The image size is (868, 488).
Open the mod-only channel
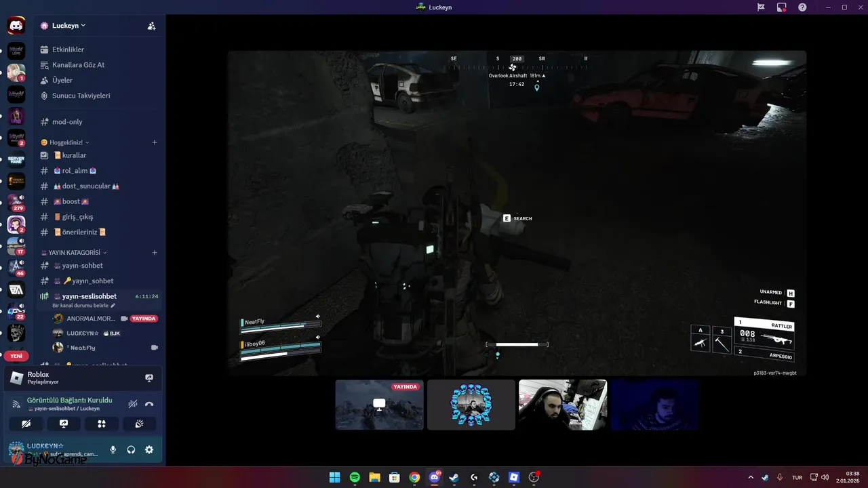[x=98, y=122]
